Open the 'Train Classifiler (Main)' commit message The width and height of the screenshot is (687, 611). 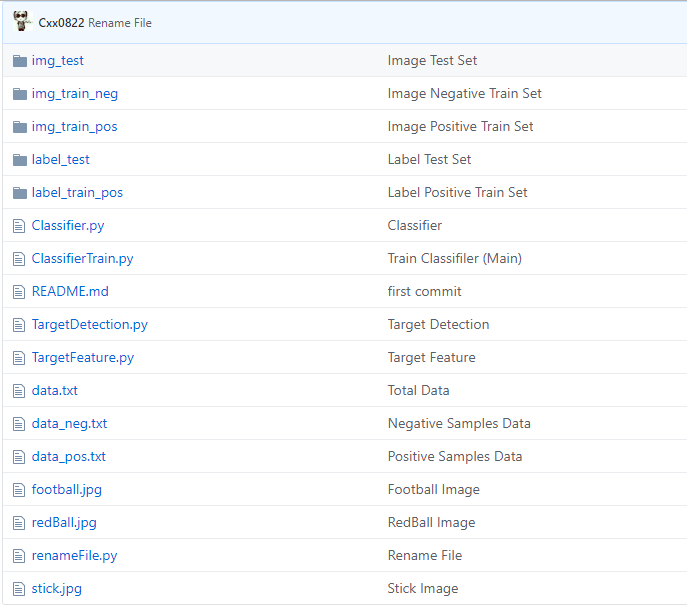click(x=454, y=259)
